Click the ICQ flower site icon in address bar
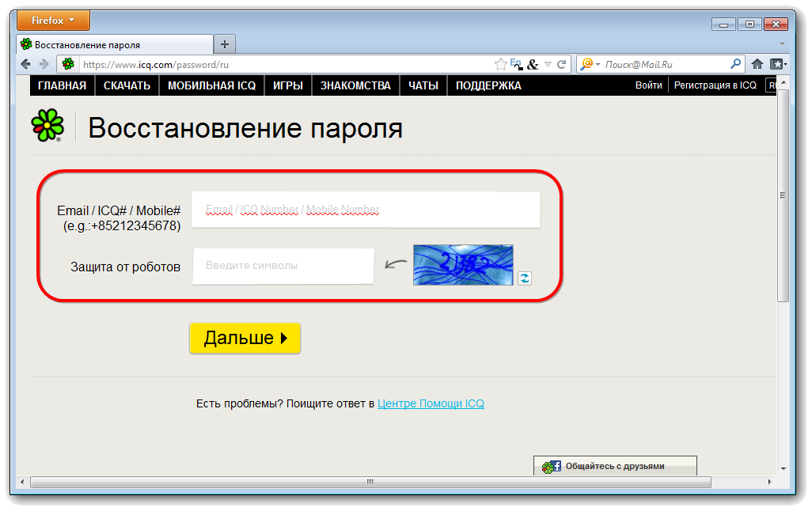Viewport: 812px width, 511px height. (68, 64)
